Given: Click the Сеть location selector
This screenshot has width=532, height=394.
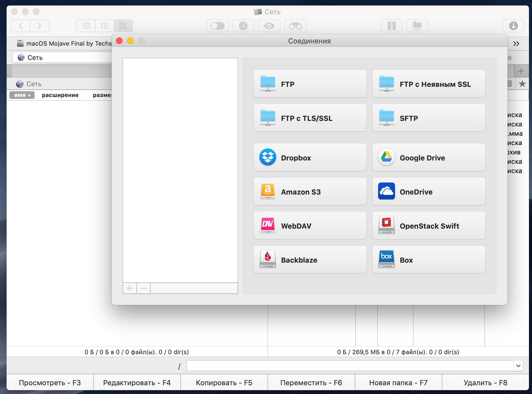Looking at the screenshot, I should (x=62, y=57).
